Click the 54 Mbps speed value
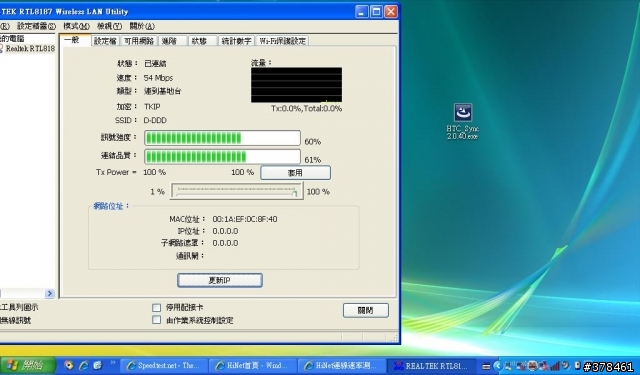 [x=158, y=78]
